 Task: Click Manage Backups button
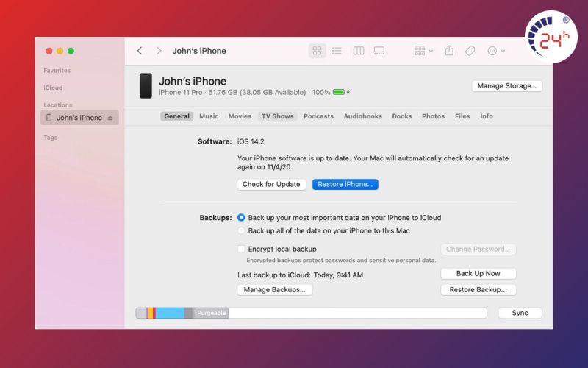[x=274, y=290]
